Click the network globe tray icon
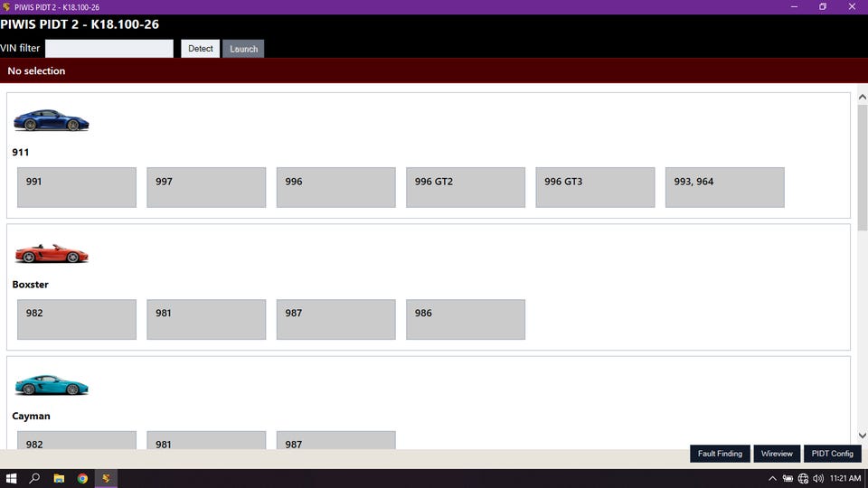 pos(803,479)
